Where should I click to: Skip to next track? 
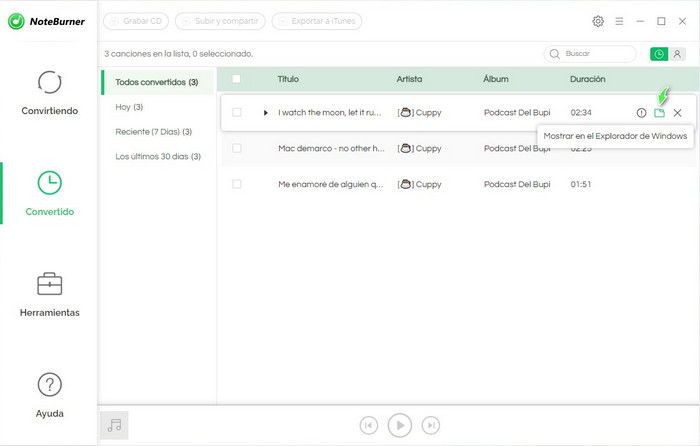tap(431, 425)
